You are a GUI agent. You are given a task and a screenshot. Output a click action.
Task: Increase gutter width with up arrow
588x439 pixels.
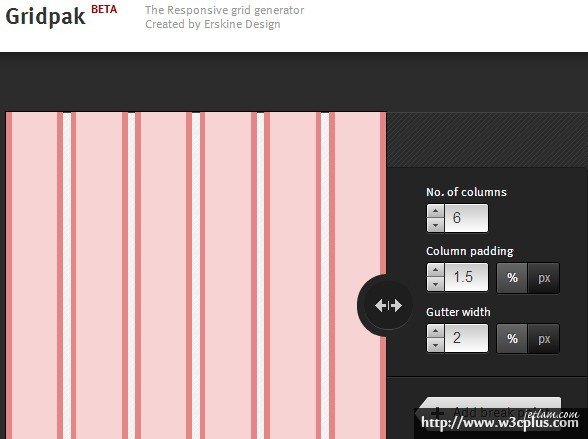[x=435, y=331]
